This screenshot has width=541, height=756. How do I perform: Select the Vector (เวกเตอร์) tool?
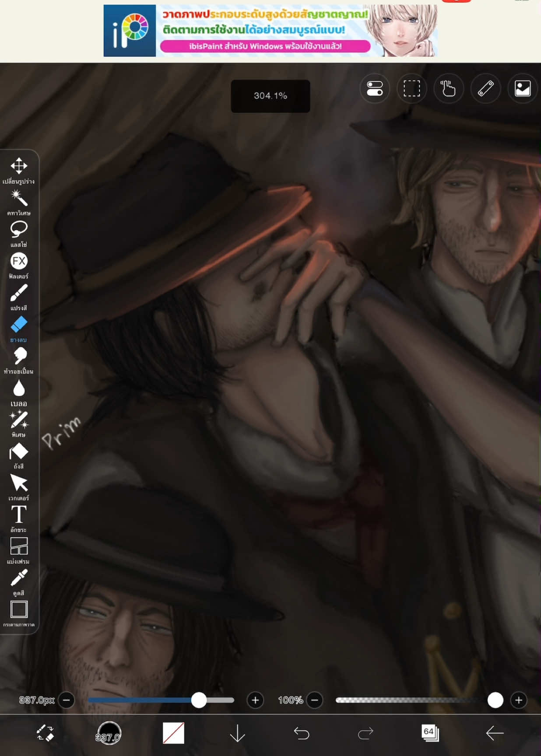pos(19,487)
